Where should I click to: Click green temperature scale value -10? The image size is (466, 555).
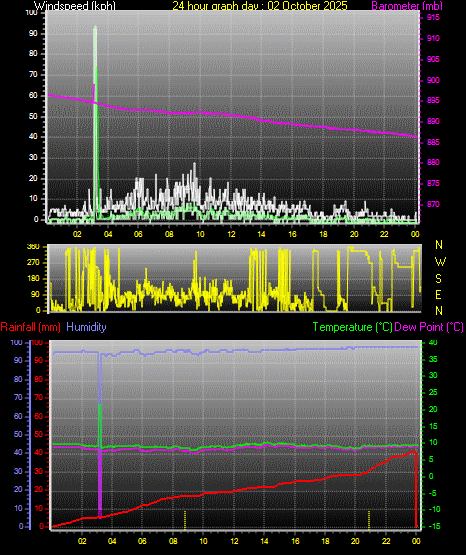coord(434,509)
